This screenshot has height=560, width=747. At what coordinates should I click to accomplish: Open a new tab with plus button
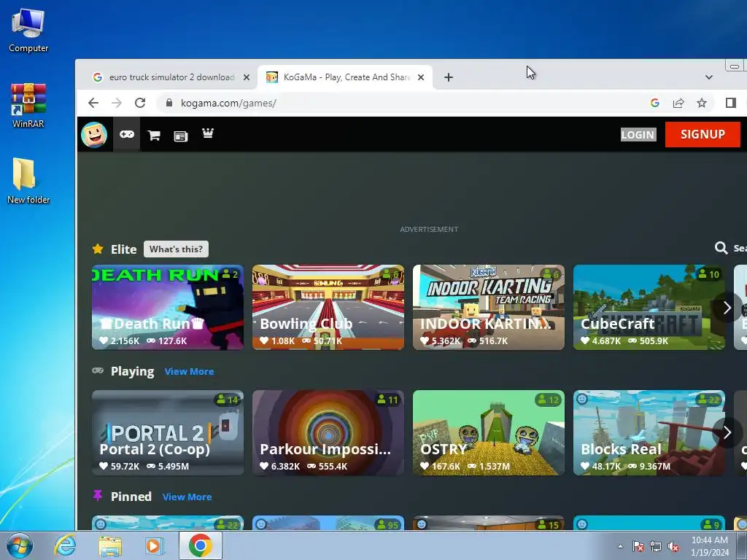449,77
